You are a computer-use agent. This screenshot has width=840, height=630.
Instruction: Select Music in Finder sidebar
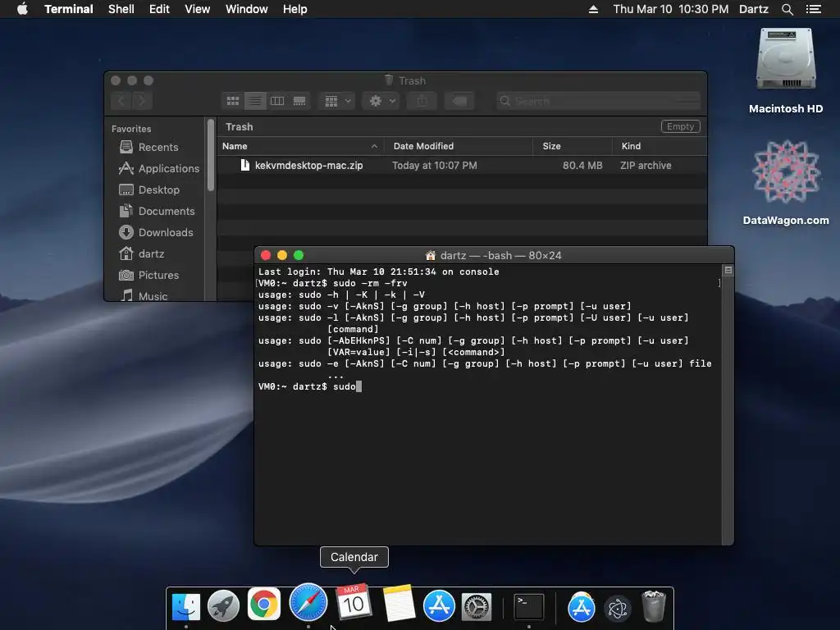pyautogui.click(x=155, y=295)
